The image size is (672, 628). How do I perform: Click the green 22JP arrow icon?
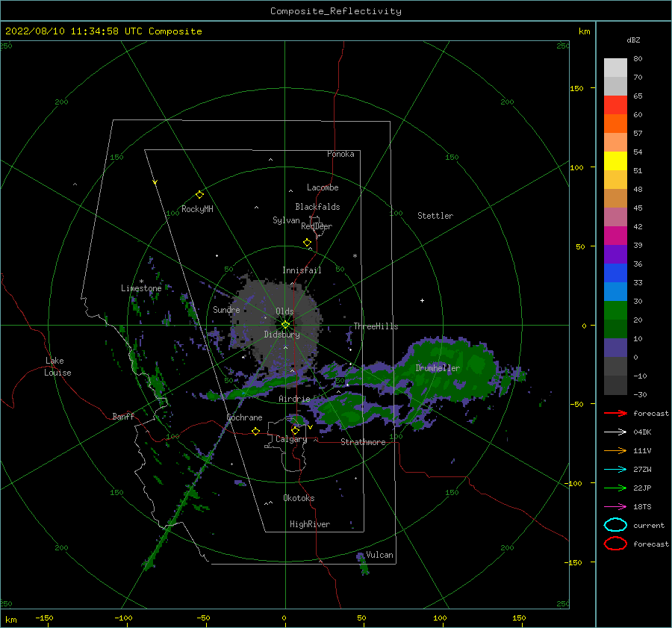coord(615,488)
